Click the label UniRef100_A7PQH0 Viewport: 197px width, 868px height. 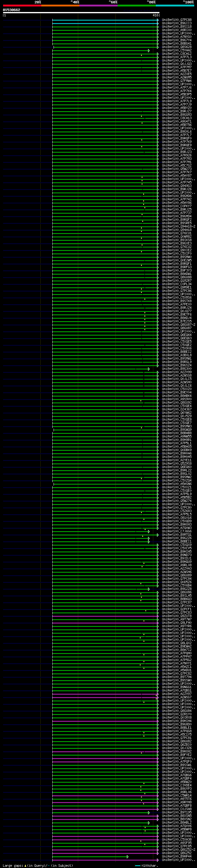177,653
